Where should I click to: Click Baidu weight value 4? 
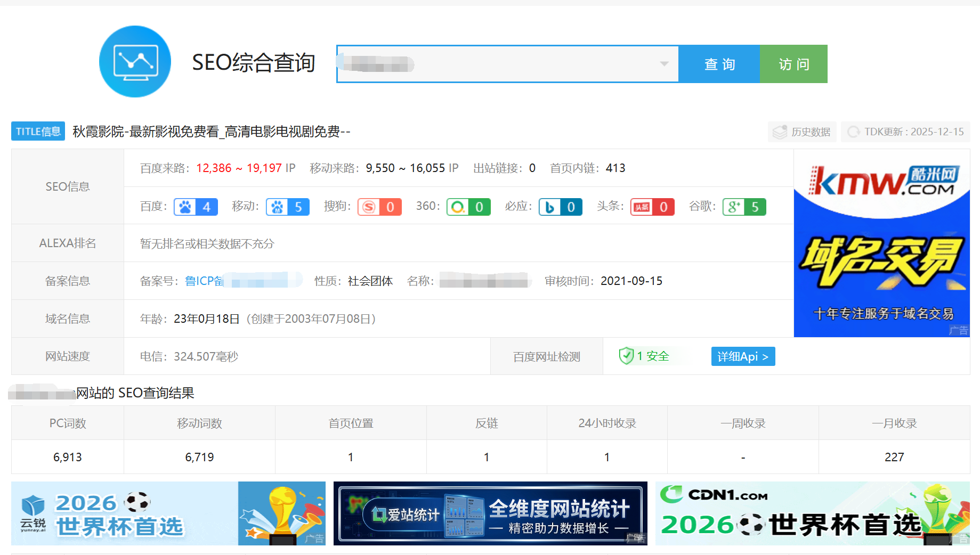tap(207, 207)
